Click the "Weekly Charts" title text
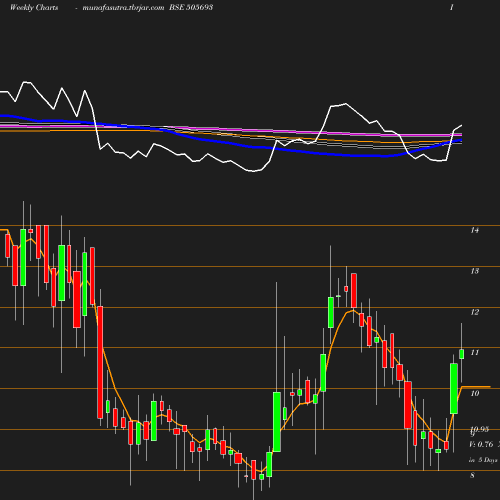The image size is (500, 500). click(34, 7)
